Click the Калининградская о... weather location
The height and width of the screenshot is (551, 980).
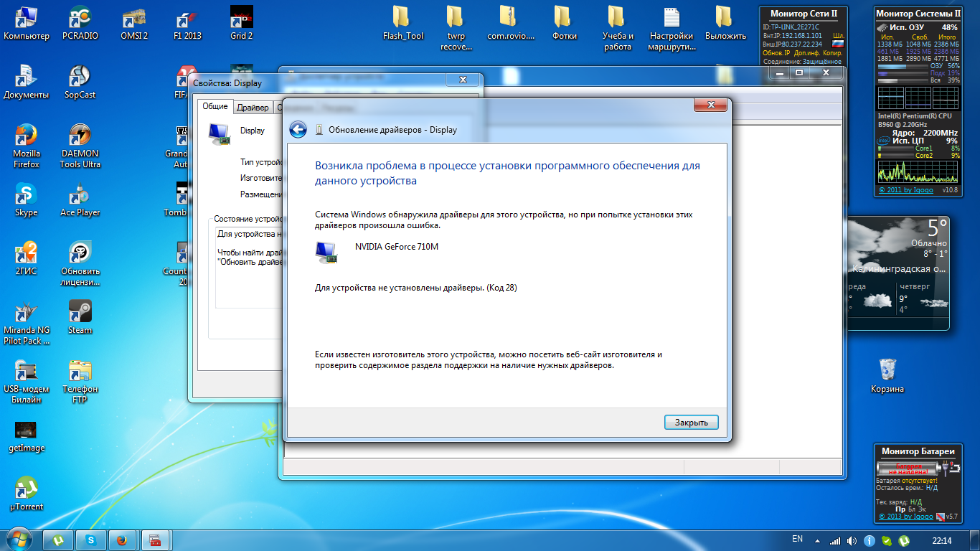(x=900, y=269)
